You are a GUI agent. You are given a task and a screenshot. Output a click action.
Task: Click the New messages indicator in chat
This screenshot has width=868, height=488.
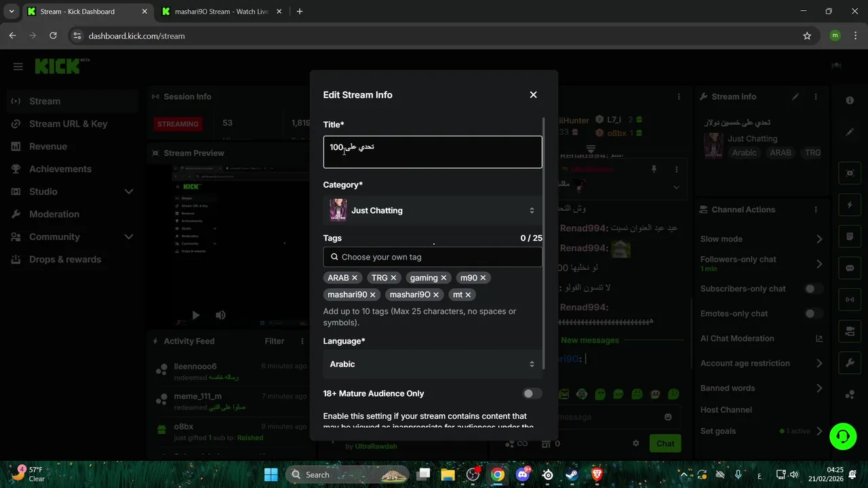[x=590, y=340]
